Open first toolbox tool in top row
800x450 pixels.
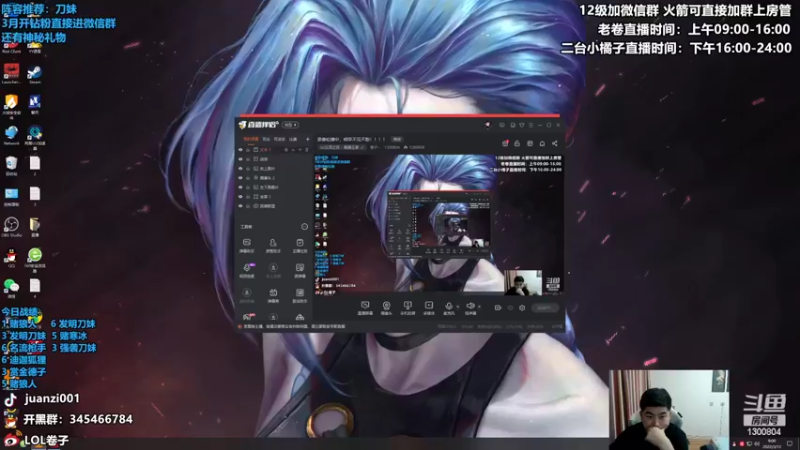coord(247,245)
